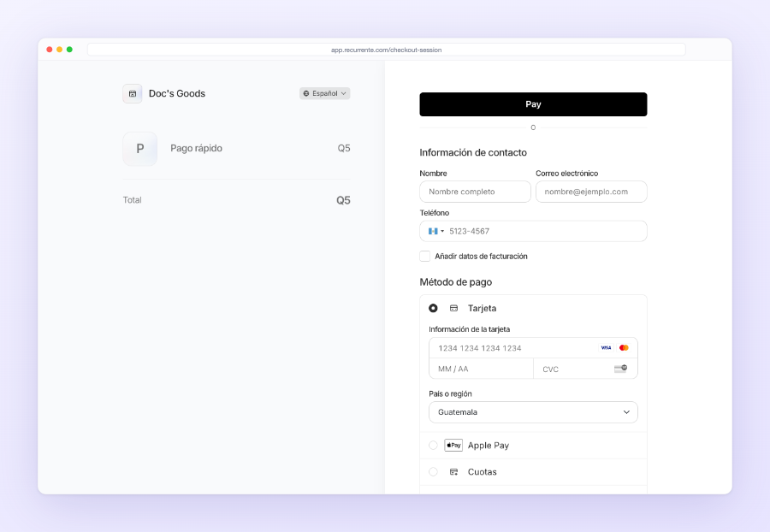Choose the Cuotas radio button
770x532 pixels.
(x=433, y=471)
